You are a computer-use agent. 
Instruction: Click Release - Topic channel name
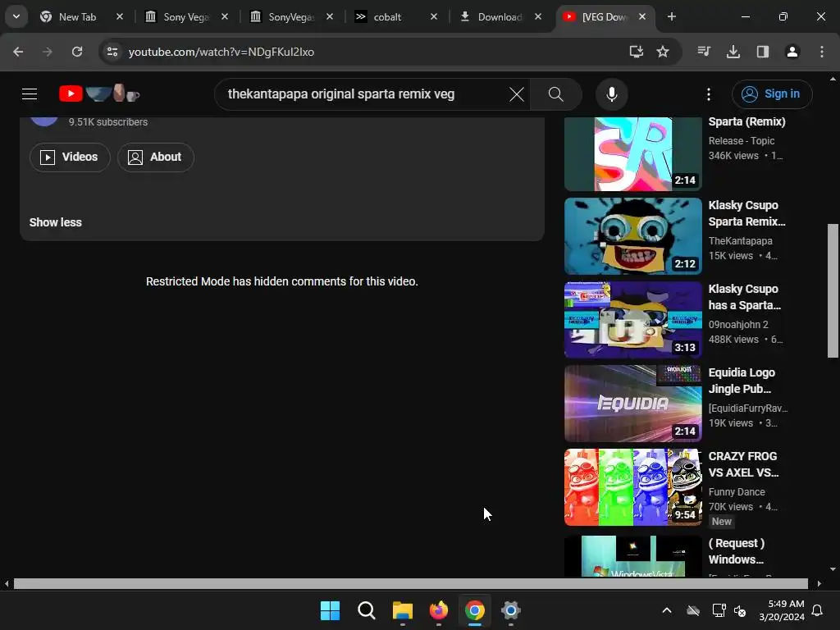[742, 141]
